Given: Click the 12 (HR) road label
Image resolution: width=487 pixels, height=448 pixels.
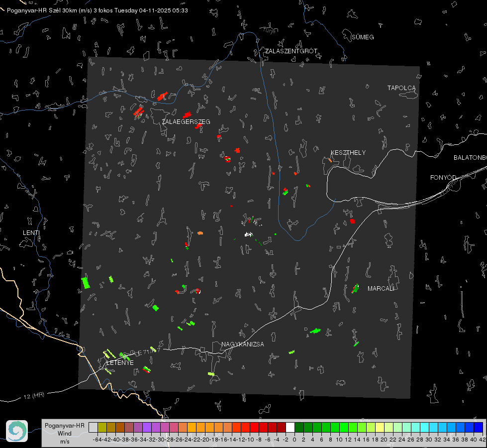Looking at the screenshot, I should (x=34, y=396).
